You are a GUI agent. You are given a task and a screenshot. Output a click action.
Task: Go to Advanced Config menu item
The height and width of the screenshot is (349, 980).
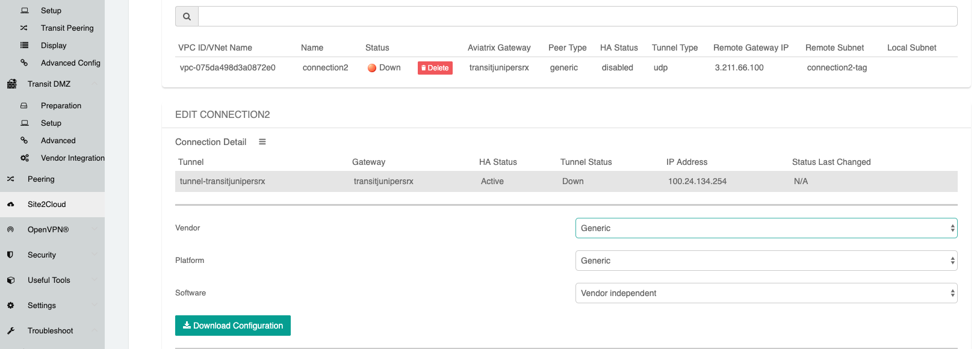70,63
